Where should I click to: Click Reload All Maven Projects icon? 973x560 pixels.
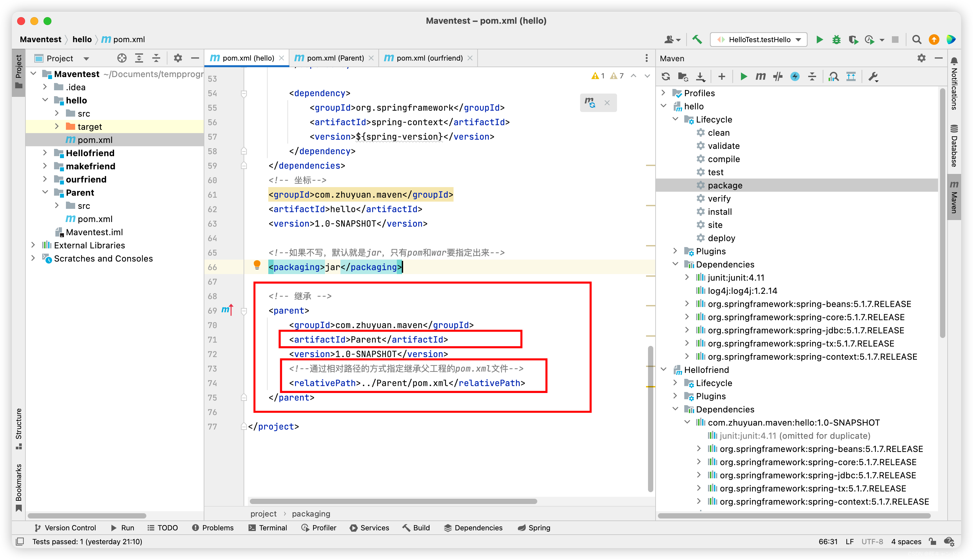(666, 76)
